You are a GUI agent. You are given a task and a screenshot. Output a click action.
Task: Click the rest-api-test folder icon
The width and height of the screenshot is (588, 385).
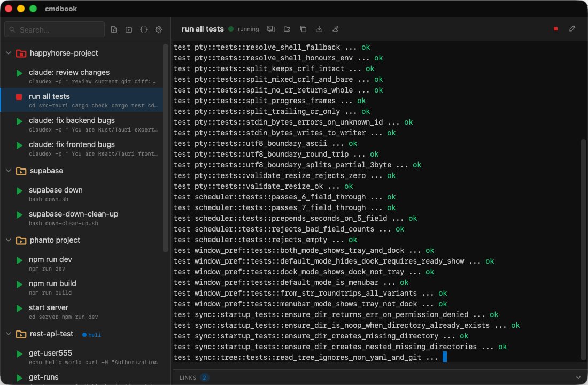pos(21,334)
